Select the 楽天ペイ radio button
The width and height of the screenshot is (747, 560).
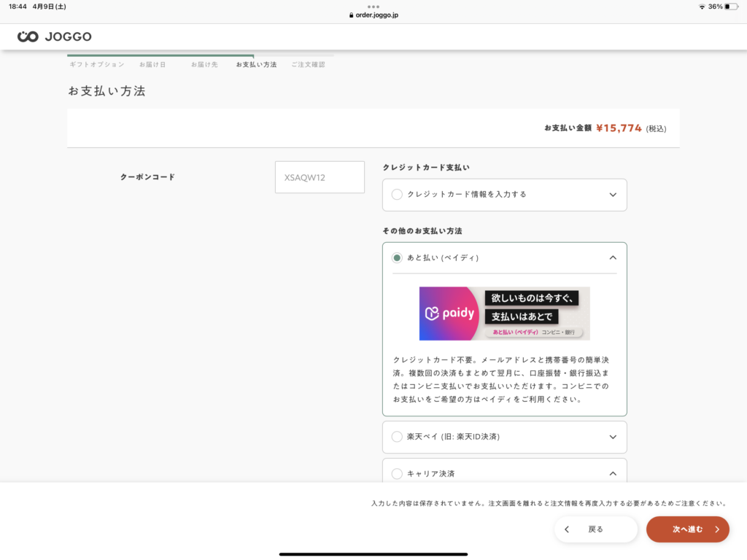tap(397, 437)
